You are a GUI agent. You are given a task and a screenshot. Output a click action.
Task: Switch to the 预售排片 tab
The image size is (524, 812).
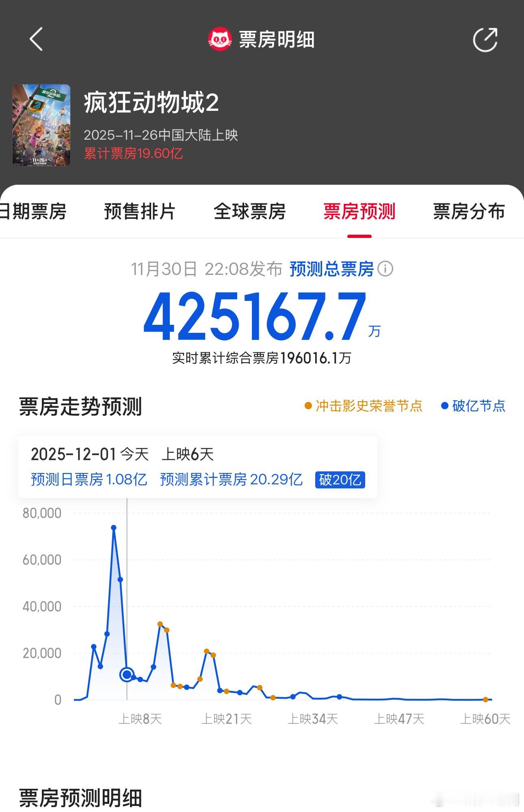140,212
